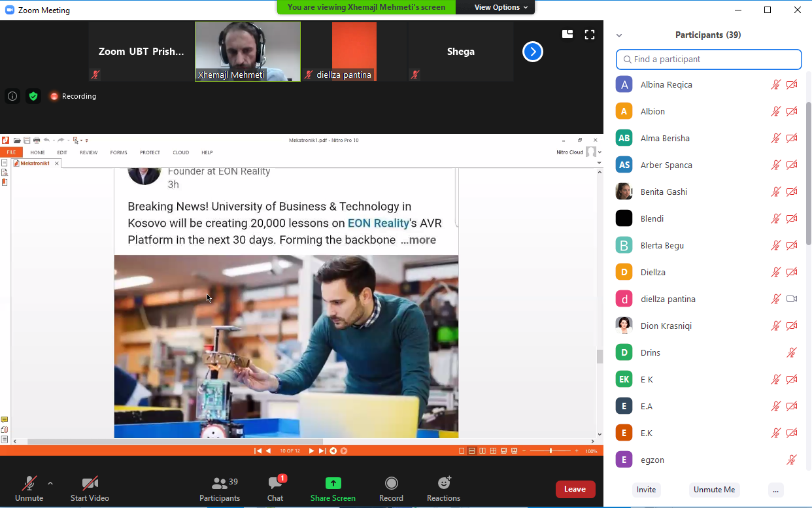Expand View Options dropdown
Image resolution: width=812 pixels, height=508 pixels.
pyautogui.click(x=496, y=7)
